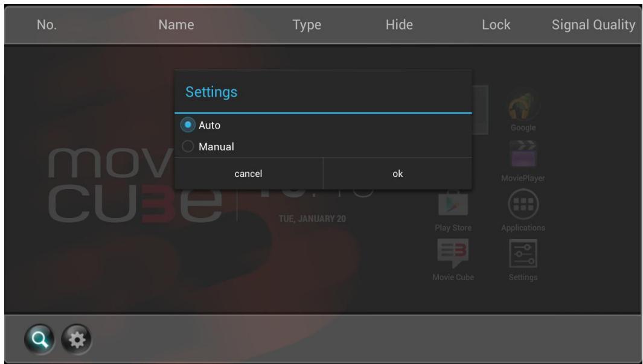Click the Lock column header

click(x=496, y=25)
